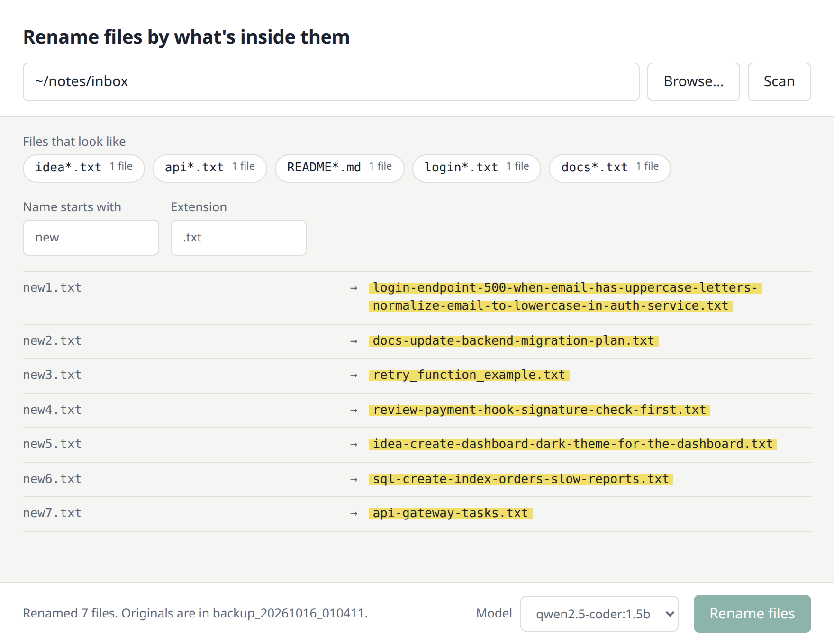
Task: Click proposed name idea-create-dashboard-dark-theme-for-the-dashboard.txt
Action: pos(573,444)
